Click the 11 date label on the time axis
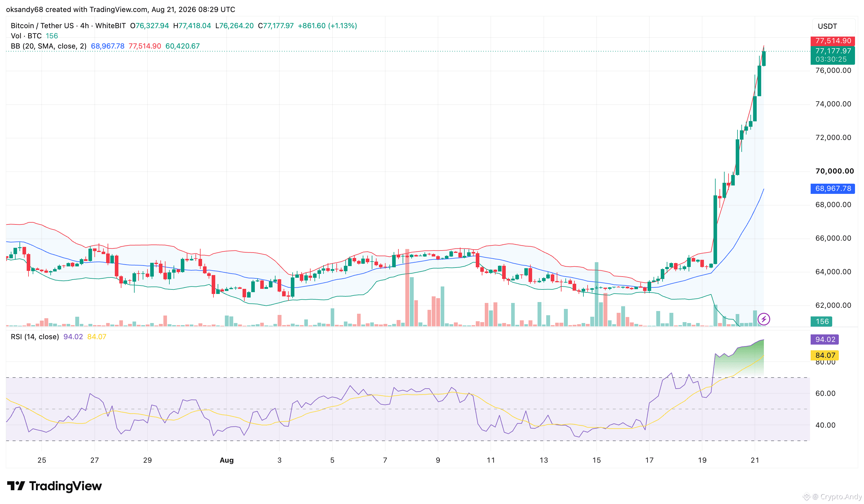 [x=491, y=460]
